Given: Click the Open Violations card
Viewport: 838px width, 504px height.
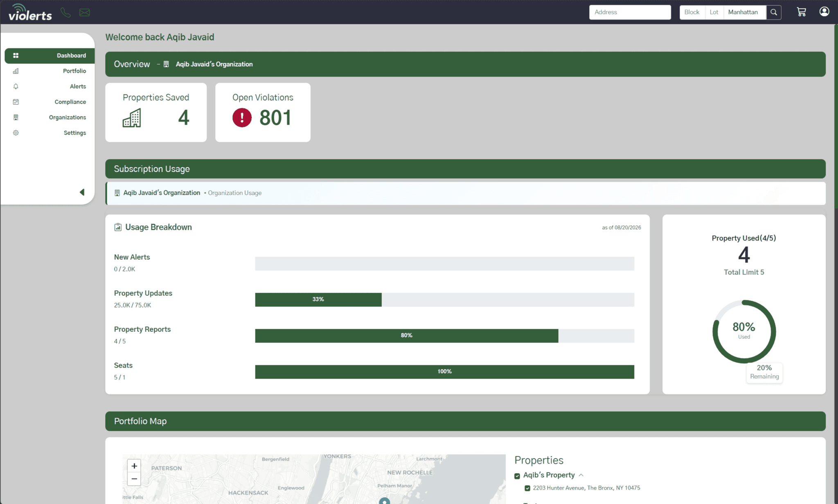Looking at the screenshot, I should (x=263, y=112).
